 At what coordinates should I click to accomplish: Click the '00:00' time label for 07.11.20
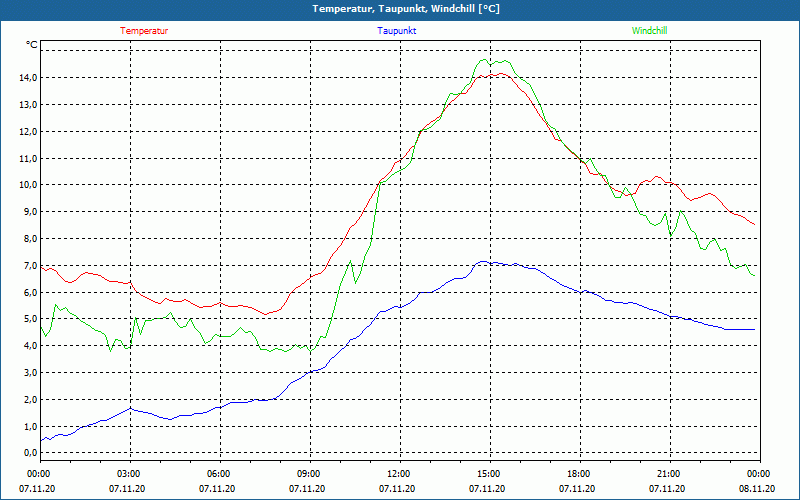pos(37,473)
